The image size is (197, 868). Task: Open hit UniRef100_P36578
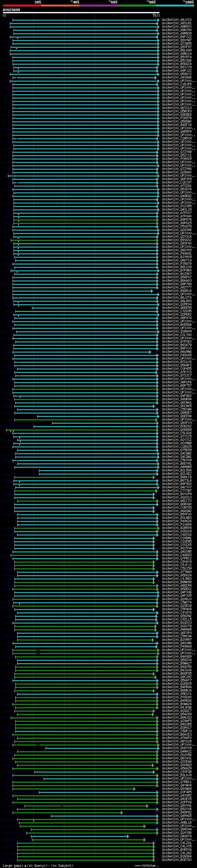tap(177, 118)
